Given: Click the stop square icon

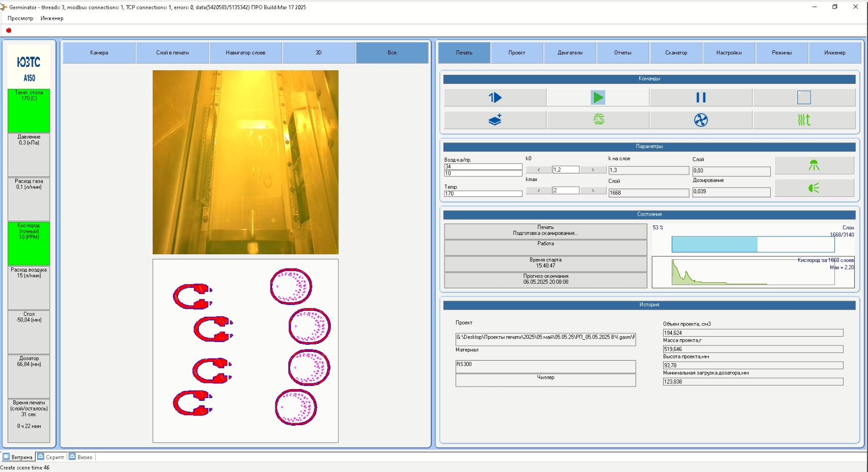Looking at the screenshot, I should coord(804,98).
